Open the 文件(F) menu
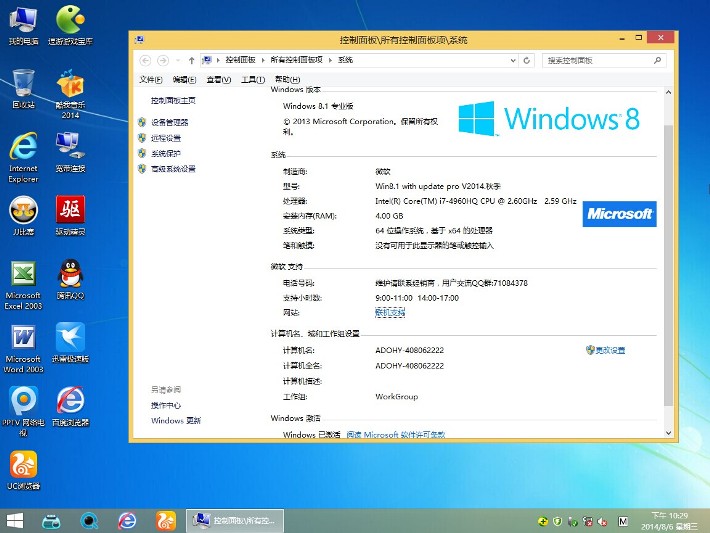 (x=151, y=80)
